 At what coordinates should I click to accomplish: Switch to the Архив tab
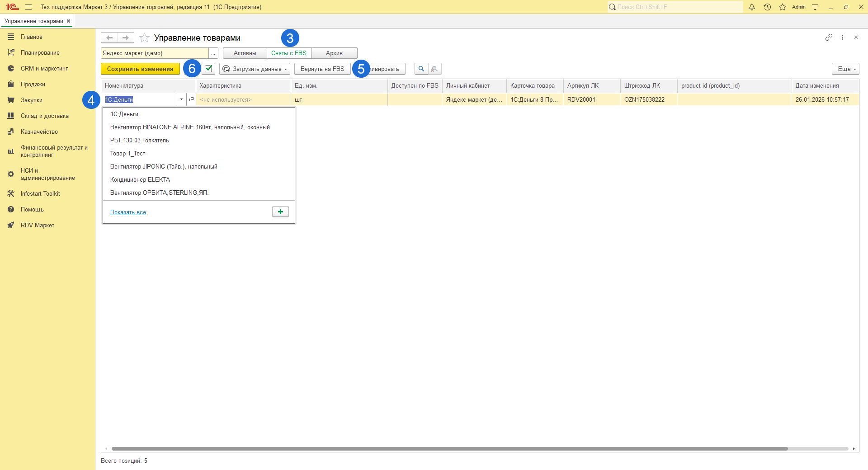(334, 53)
